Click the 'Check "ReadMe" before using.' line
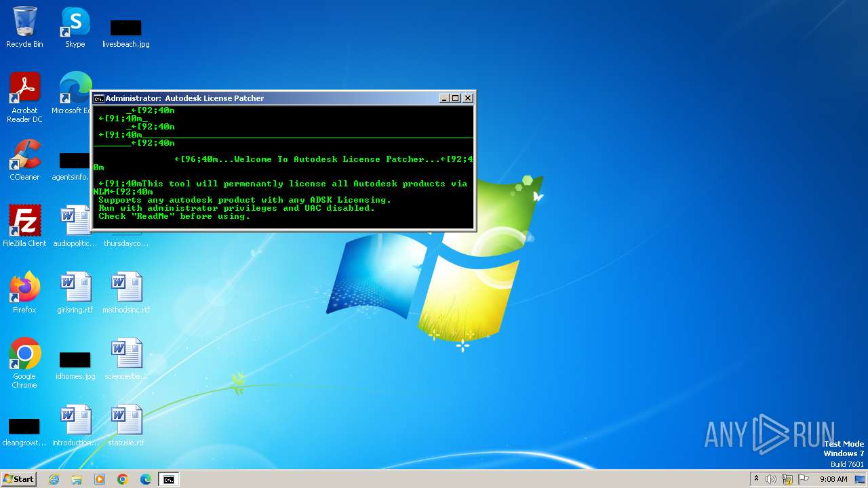Screen dimensions: 868x488 point(174,216)
